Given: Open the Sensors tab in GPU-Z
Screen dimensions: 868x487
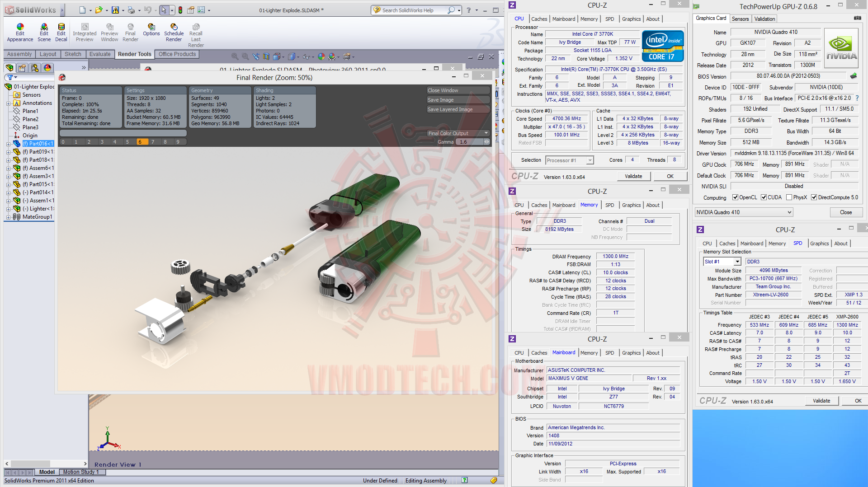Looking at the screenshot, I should click(x=740, y=19).
